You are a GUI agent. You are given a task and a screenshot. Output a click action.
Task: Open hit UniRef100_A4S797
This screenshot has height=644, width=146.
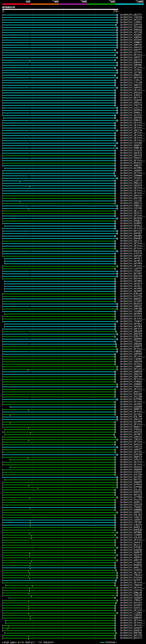[x=131, y=20]
